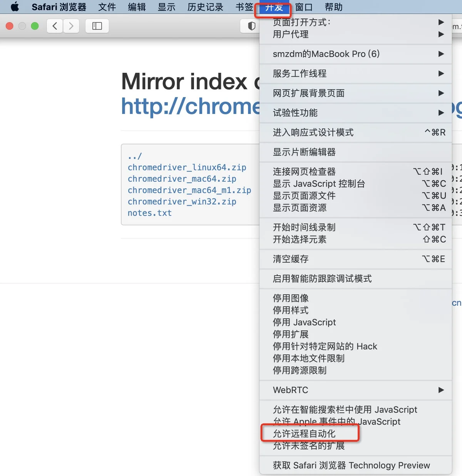Toggle 停用本地文件限制
Image resolution: width=462 pixels, height=476 pixels.
coord(356,358)
